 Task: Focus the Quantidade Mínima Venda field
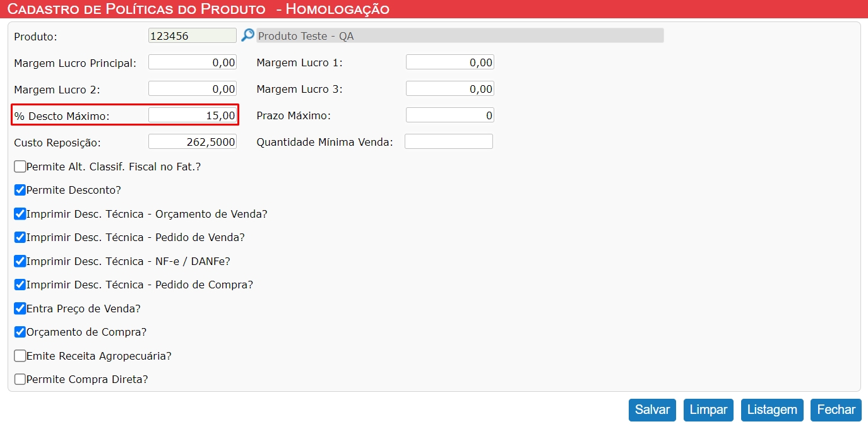point(449,141)
